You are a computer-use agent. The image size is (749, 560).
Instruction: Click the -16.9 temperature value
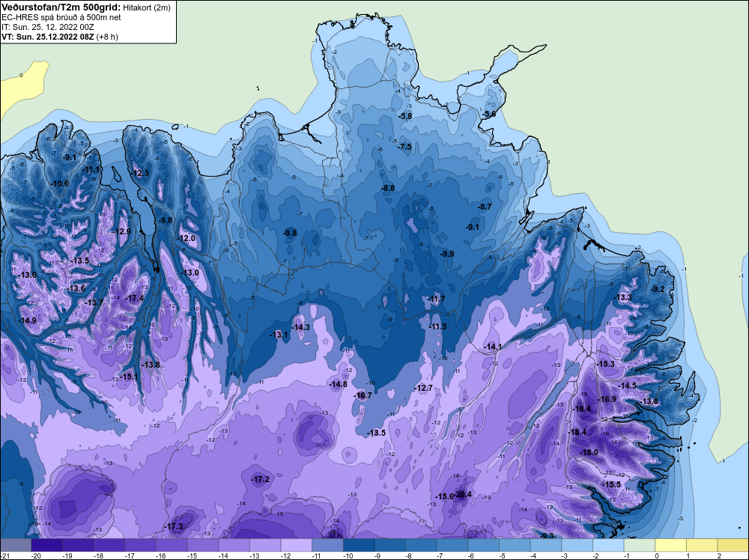tap(607, 399)
